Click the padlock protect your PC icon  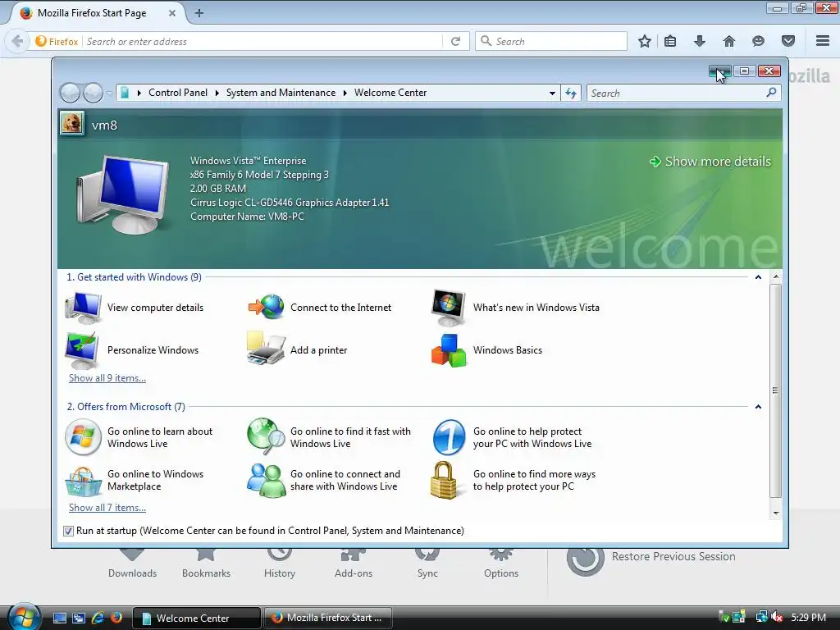coord(444,480)
